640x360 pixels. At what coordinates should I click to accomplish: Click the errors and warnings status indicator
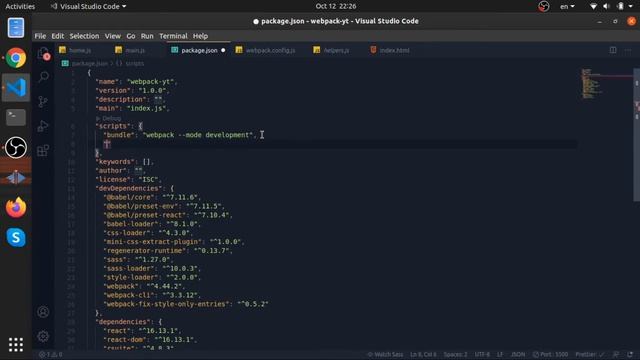tap(51, 355)
